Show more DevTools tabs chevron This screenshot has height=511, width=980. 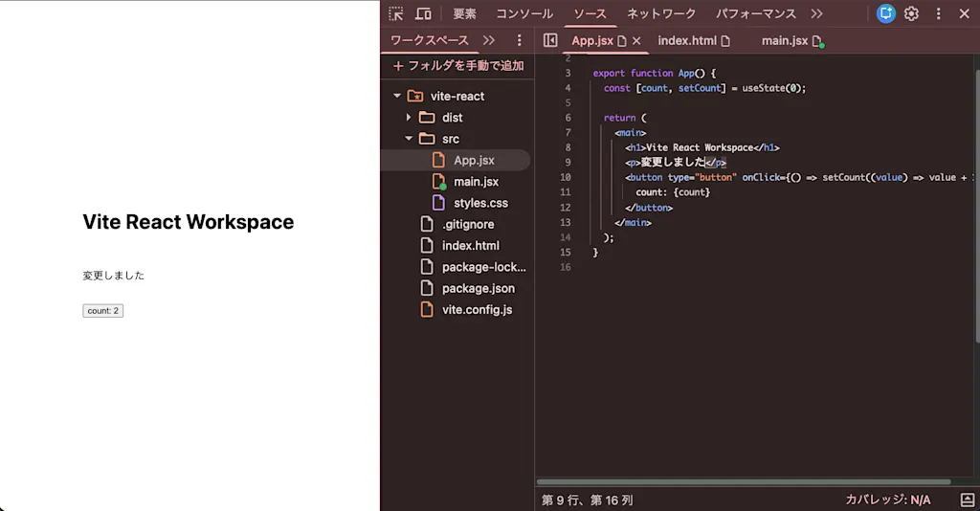pyautogui.click(x=817, y=13)
